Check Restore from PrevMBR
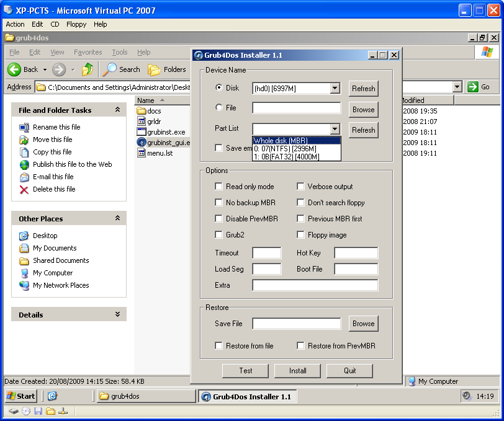Screen dimensions: 504x421 tap(300, 346)
